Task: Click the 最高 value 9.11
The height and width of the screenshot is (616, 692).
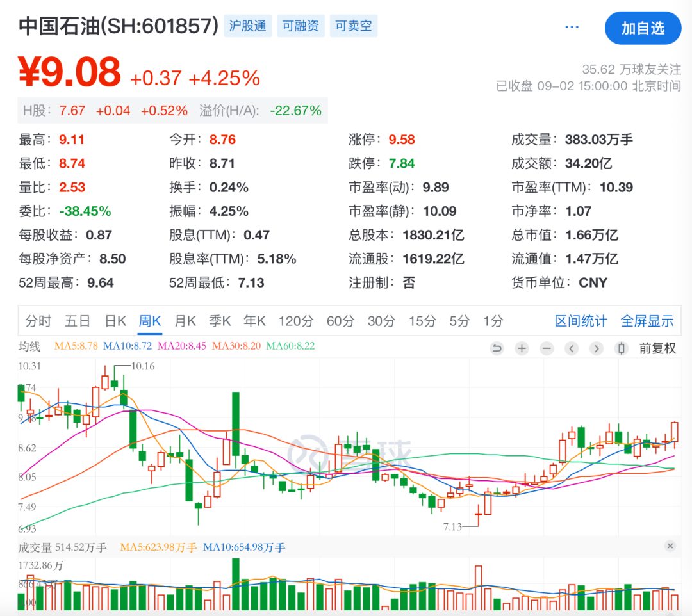Action: click(72, 140)
